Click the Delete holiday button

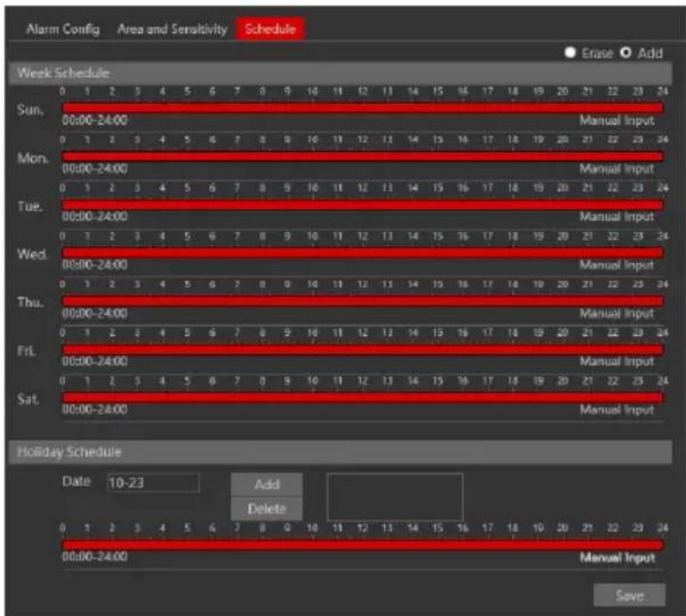pyautogui.click(x=266, y=509)
